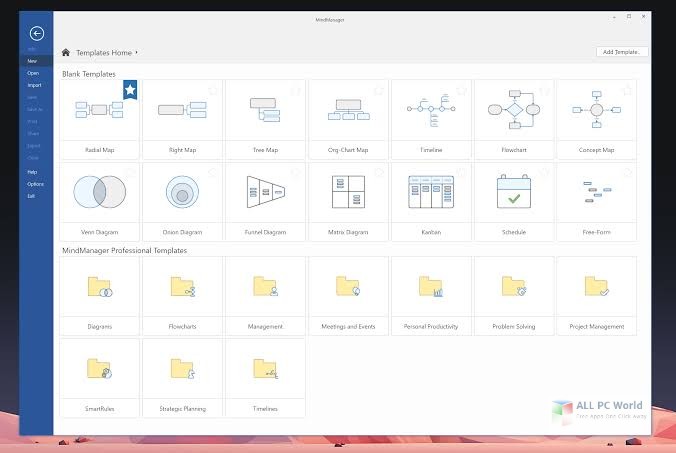
Task: Select Open in the backstage sidebar
Action: pyautogui.click(x=33, y=73)
